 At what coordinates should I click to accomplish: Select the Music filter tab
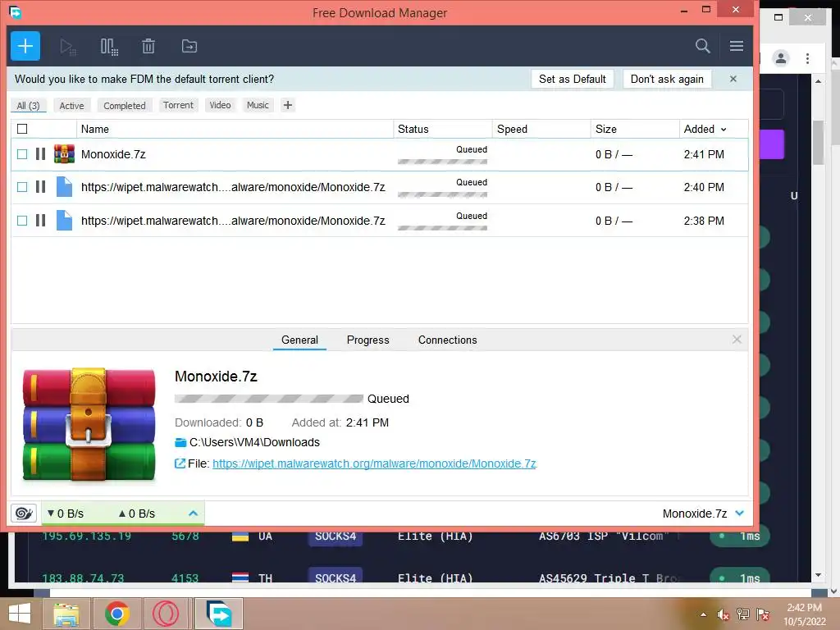[258, 105]
